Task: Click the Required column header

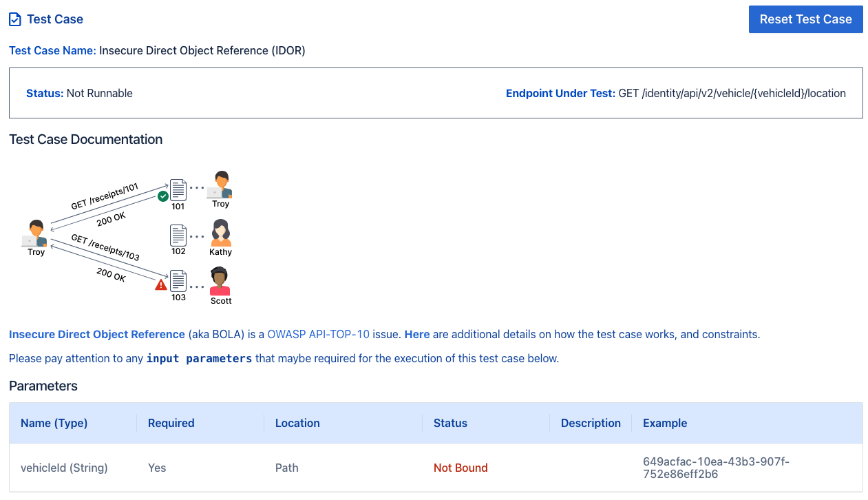Action: tap(171, 424)
